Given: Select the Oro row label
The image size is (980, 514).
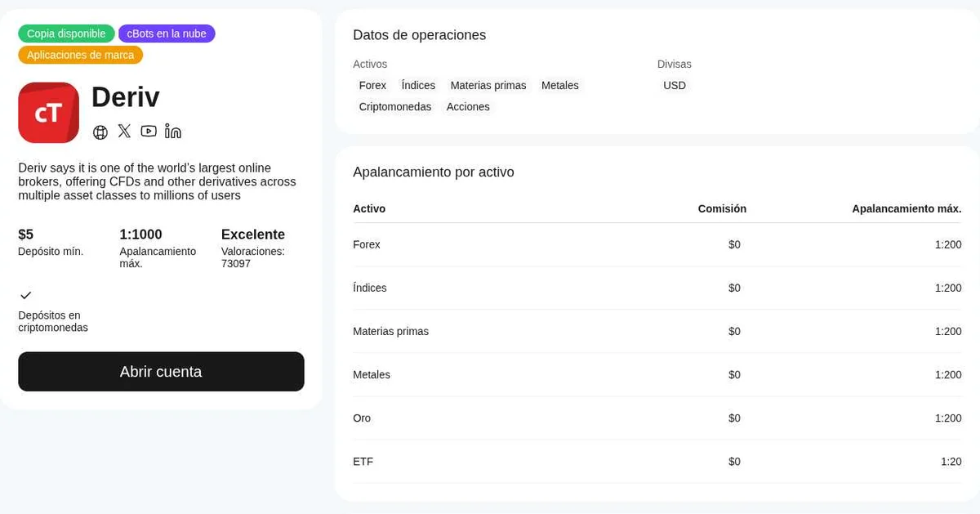Looking at the screenshot, I should (x=362, y=418).
